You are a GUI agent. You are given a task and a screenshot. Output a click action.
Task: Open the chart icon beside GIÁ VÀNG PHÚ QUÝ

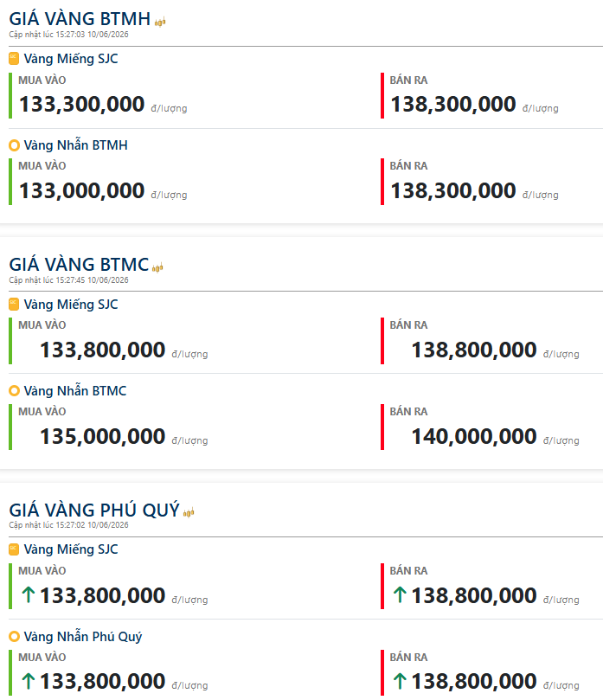189,512
